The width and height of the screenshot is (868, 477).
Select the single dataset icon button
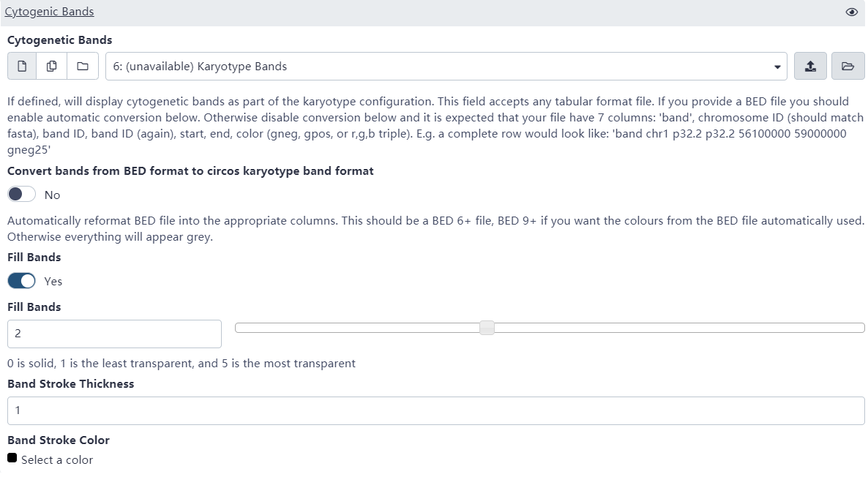tap(22, 66)
